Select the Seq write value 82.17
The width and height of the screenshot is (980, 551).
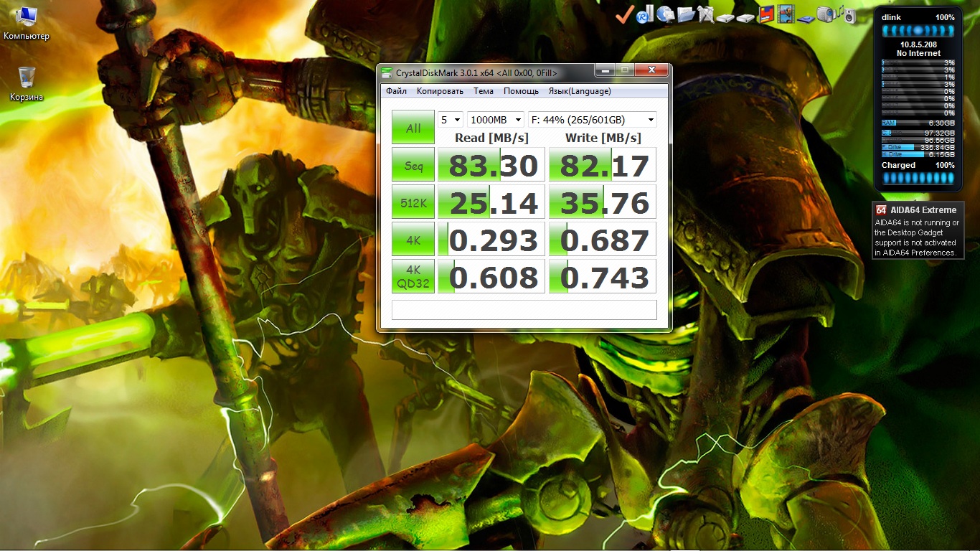coord(603,164)
